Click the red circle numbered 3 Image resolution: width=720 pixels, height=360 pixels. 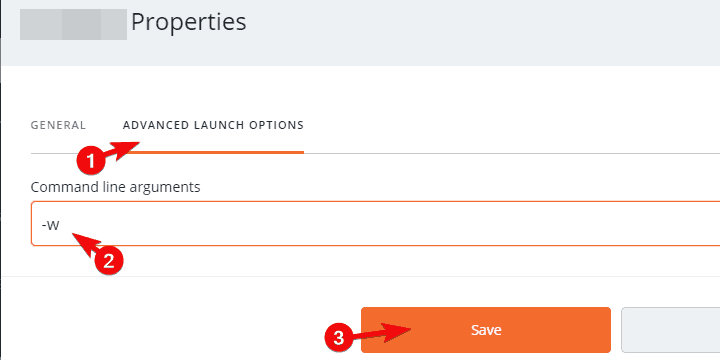(338, 339)
